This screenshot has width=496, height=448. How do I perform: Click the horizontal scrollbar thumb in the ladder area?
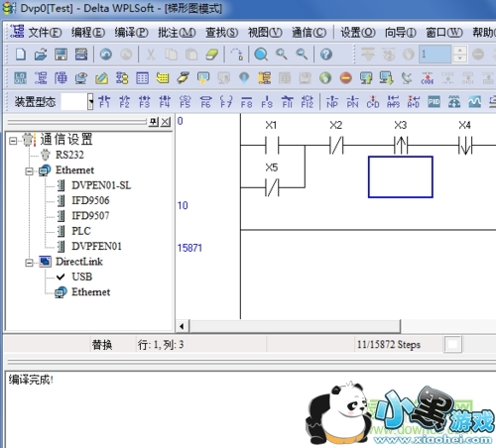[295, 326]
